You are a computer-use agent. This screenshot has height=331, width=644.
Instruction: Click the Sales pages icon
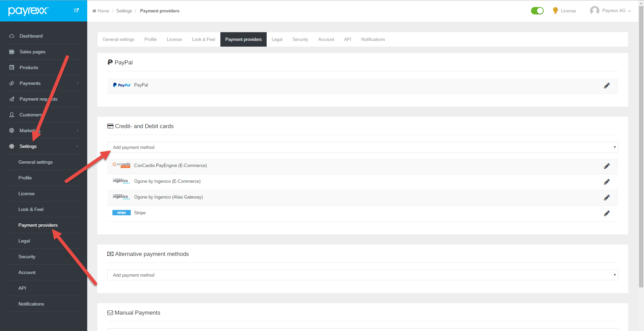(12, 52)
